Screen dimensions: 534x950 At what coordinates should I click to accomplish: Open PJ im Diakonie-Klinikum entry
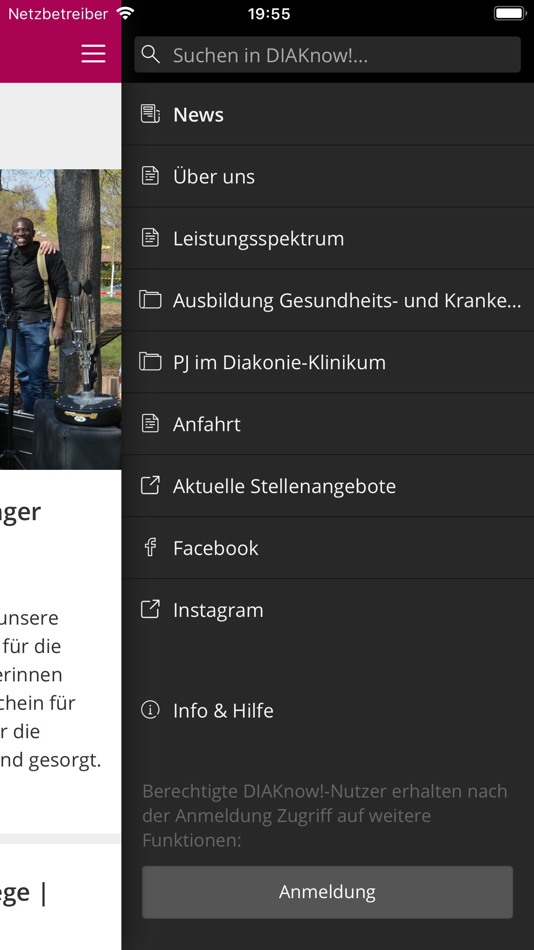click(327, 362)
